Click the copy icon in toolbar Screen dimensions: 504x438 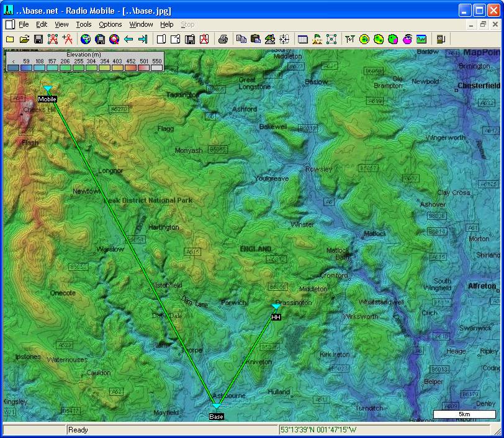[241, 39]
